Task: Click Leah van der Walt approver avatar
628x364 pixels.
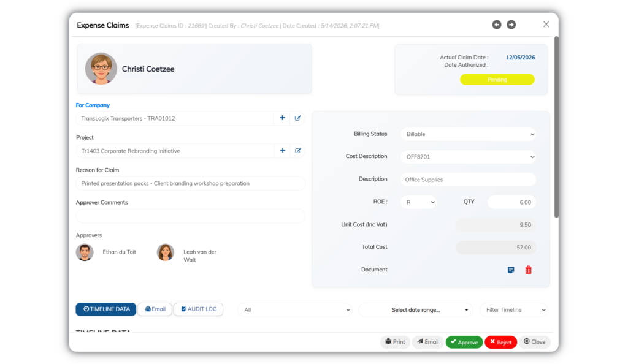Action: pyautogui.click(x=166, y=252)
